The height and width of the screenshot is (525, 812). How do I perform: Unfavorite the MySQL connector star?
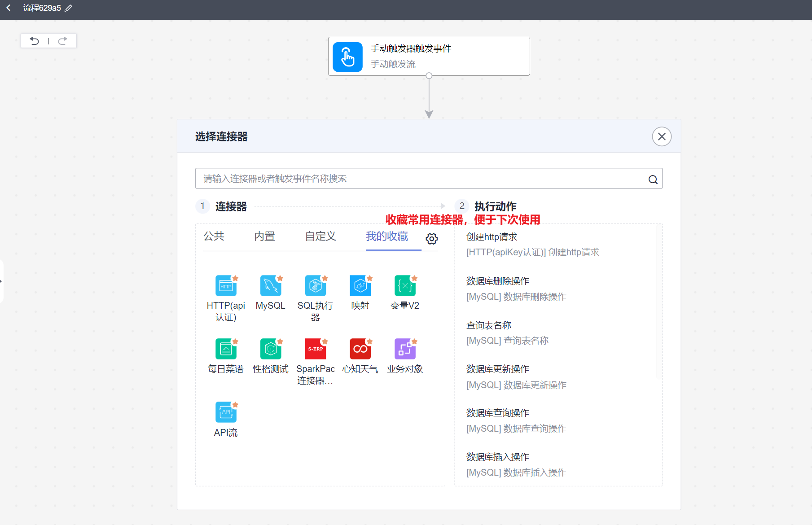point(280,278)
